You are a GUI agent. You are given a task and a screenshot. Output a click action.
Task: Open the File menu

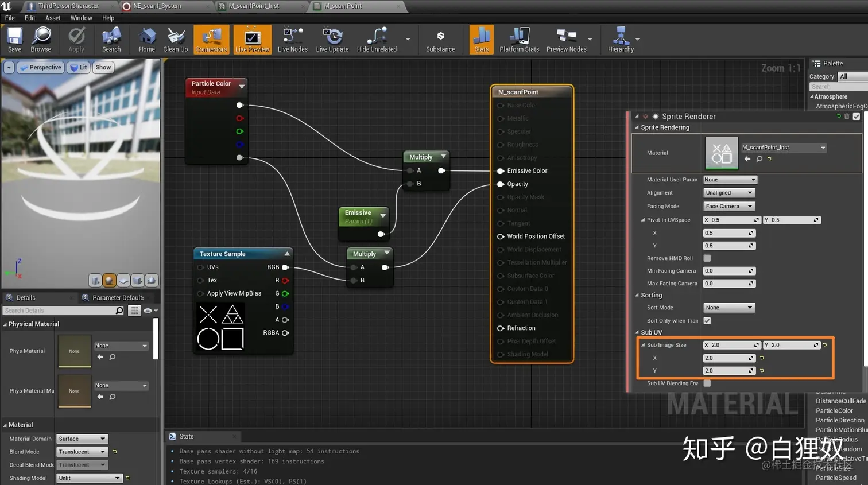[x=10, y=18]
